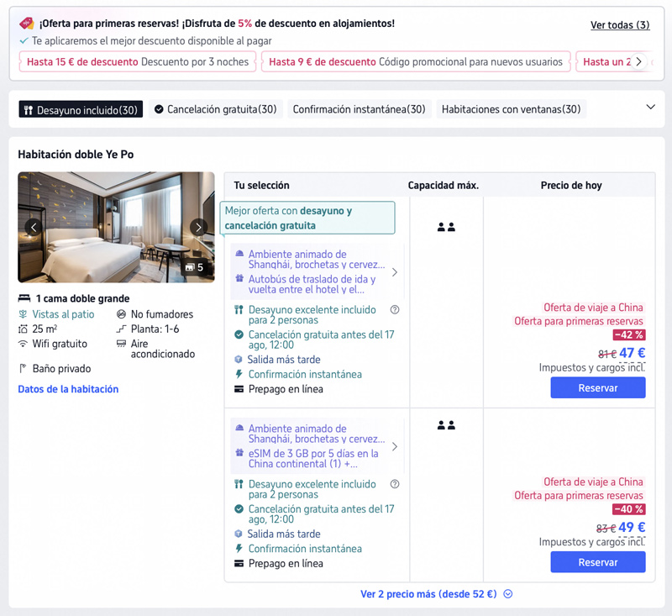Select Hasta 15 € de descuento coupon
This screenshot has height=616, width=672.
click(x=138, y=61)
